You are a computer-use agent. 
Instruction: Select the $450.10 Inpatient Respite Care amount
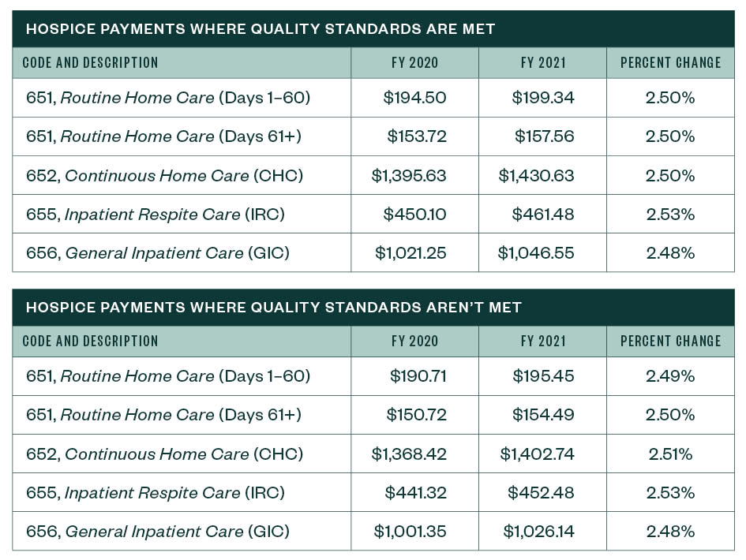pos(414,214)
